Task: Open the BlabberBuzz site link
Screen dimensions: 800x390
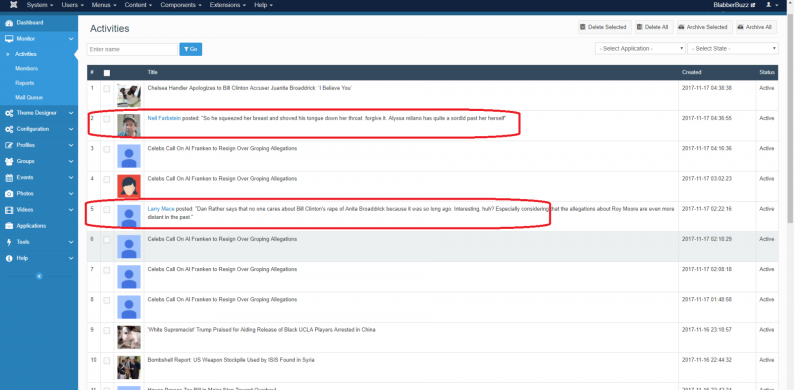Action: [734, 5]
